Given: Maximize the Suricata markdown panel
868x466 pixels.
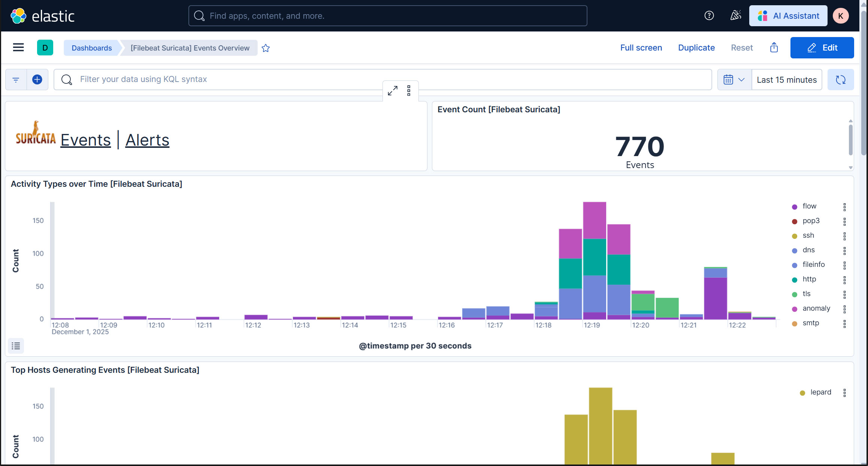Looking at the screenshot, I should click(x=393, y=91).
